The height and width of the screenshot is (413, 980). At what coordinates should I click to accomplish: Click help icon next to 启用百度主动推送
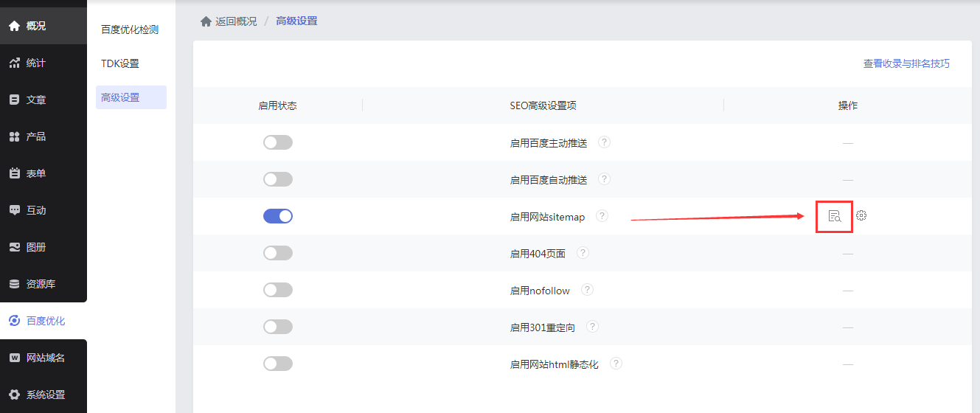(x=605, y=142)
